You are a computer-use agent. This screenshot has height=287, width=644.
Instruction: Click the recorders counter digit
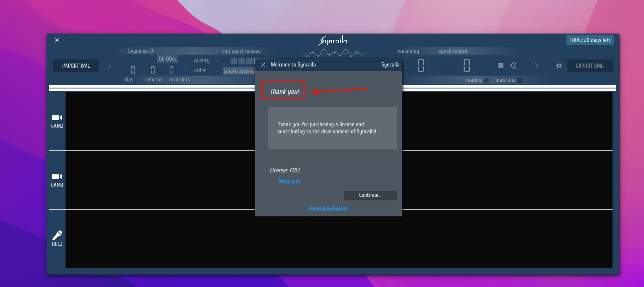pyautogui.click(x=171, y=70)
